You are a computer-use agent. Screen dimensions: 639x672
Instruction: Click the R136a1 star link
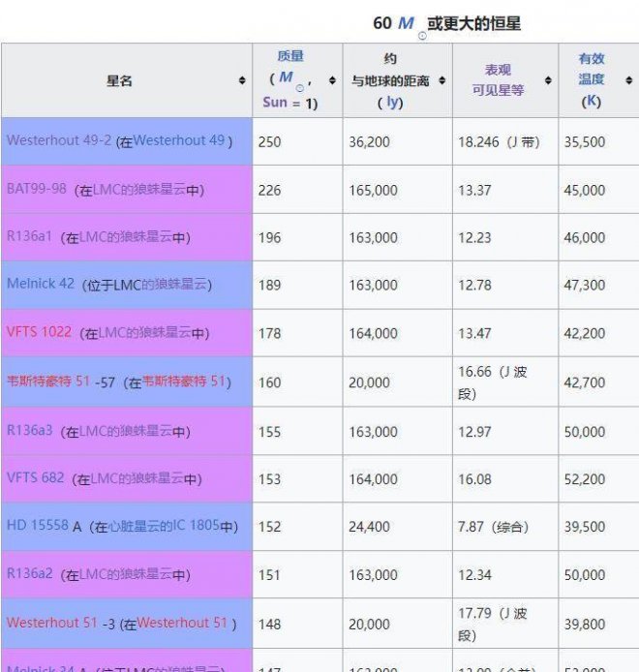point(30,237)
